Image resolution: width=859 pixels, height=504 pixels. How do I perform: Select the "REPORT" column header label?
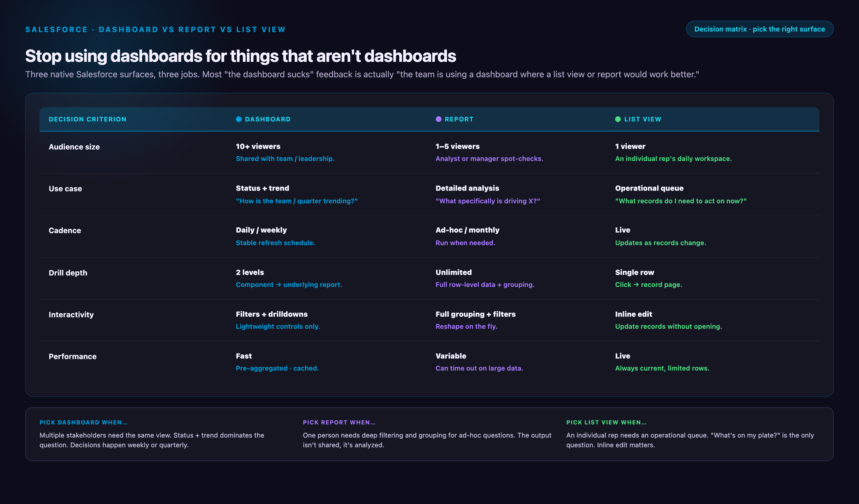click(459, 119)
